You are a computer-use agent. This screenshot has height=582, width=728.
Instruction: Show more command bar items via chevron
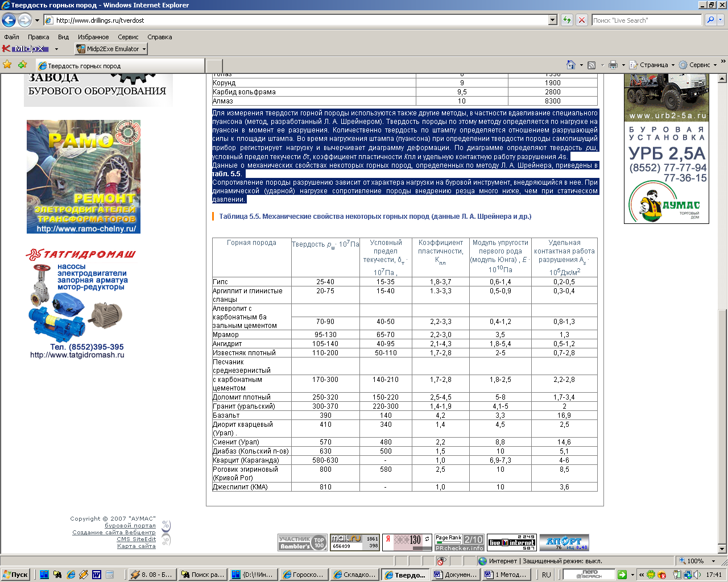coord(723,62)
